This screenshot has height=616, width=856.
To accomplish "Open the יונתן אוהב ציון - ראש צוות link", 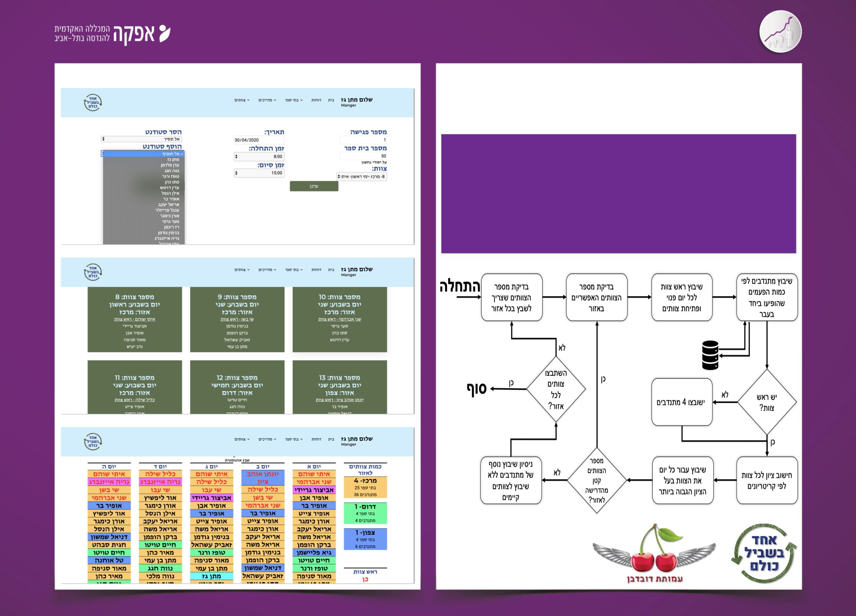I will pyautogui.click(x=340, y=400).
